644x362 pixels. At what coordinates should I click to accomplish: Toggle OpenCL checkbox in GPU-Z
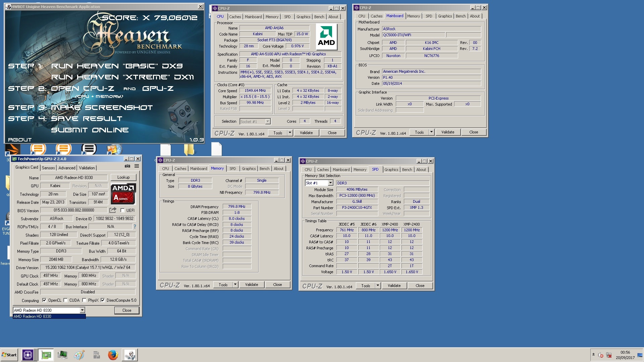(44, 300)
